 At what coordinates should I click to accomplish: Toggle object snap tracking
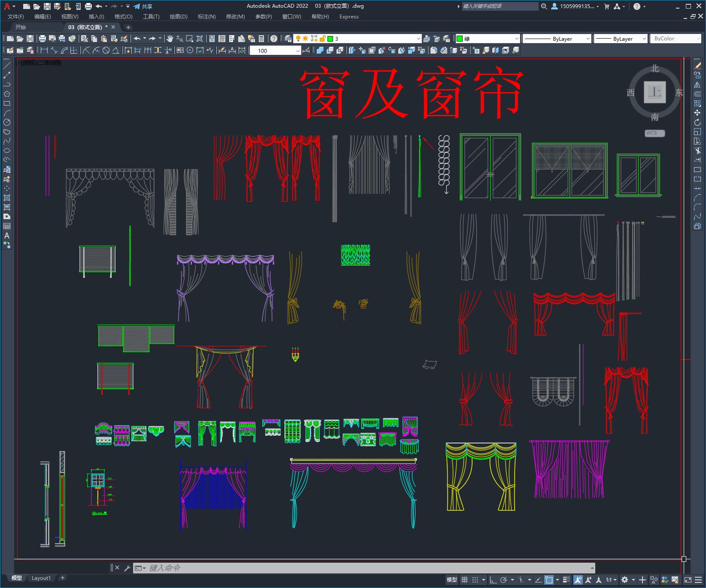[x=538, y=580]
